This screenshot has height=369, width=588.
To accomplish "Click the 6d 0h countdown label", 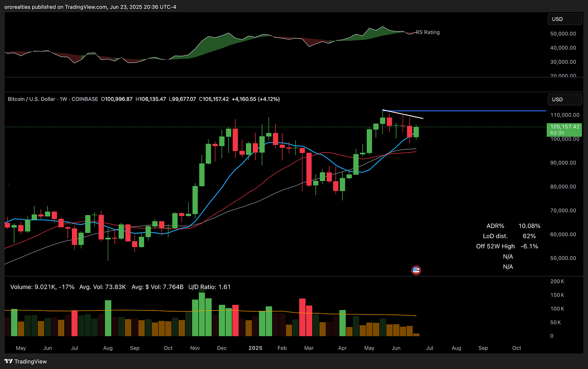I will pyautogui.click(x=557, y=133).
